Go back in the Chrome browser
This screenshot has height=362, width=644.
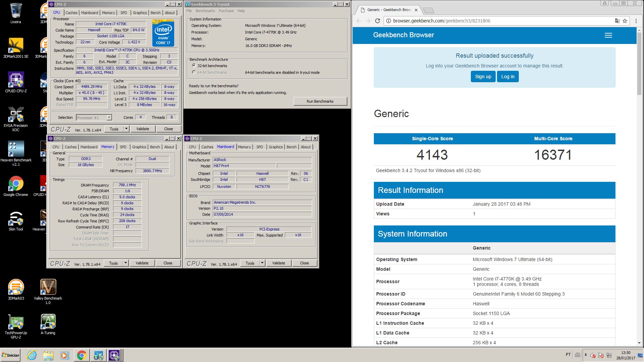[359, 21]
